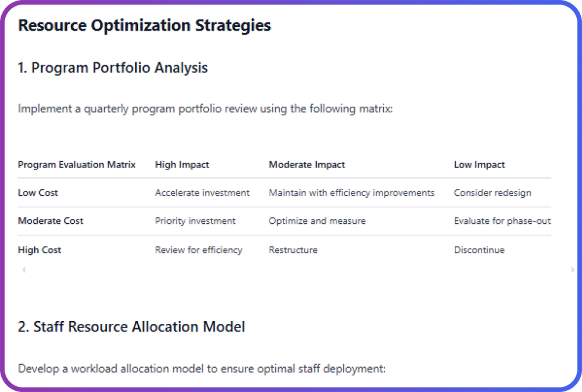Click the 'Implement a quarterly program portfolio review' sentence
The width and height of the screenshot is (582, 392).
(x=205, y=109)
